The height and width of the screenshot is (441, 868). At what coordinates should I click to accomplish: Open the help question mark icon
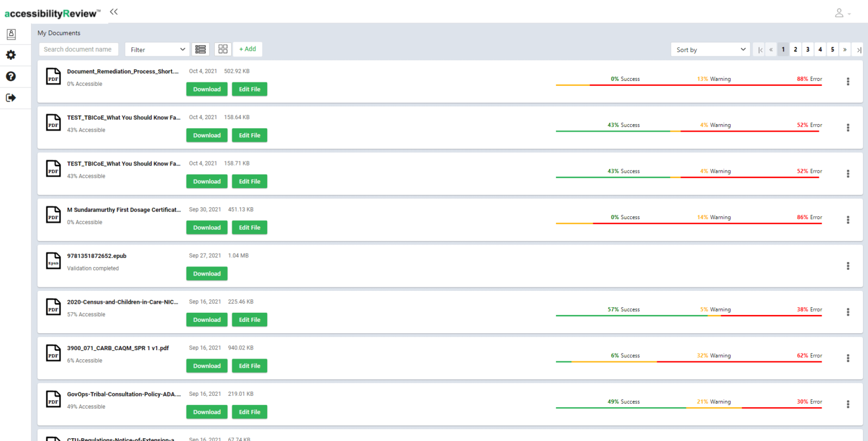coord(11,77)
